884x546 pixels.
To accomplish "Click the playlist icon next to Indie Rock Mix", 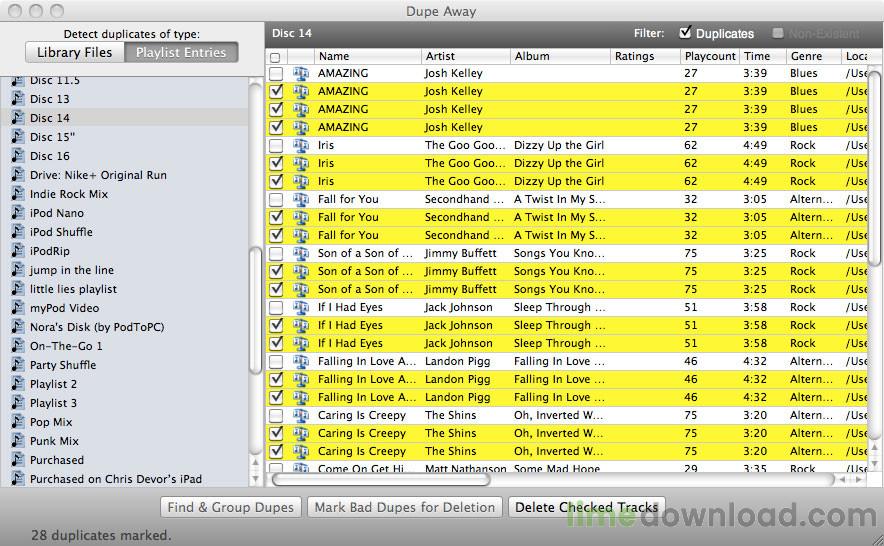I will point(16,194).
